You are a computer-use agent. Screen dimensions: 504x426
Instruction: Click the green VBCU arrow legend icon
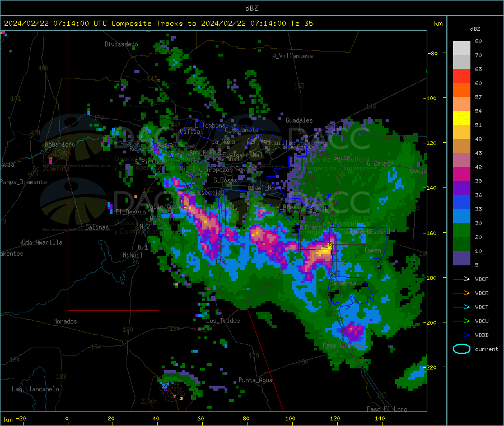click(461, 321)
